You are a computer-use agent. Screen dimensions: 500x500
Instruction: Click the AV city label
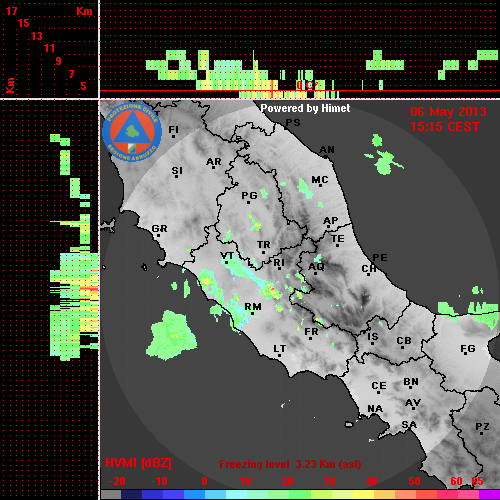pyautogui.click(x=413, y=403)
